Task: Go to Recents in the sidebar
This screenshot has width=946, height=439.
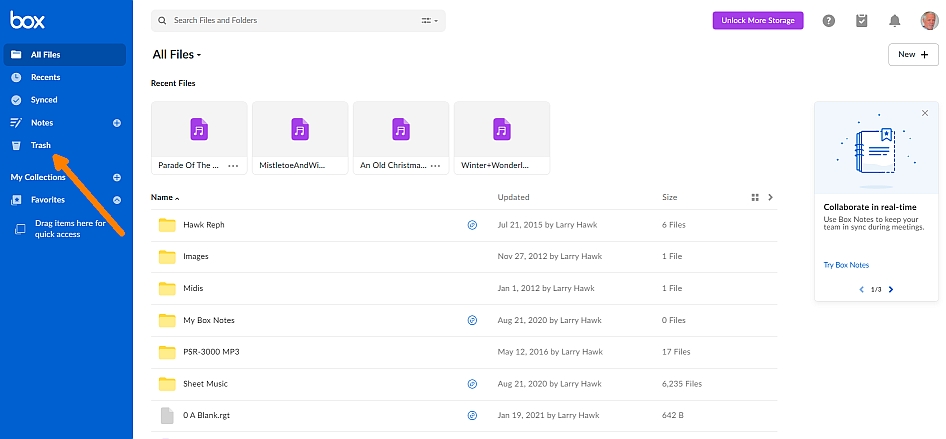Action: pos(45,77)
